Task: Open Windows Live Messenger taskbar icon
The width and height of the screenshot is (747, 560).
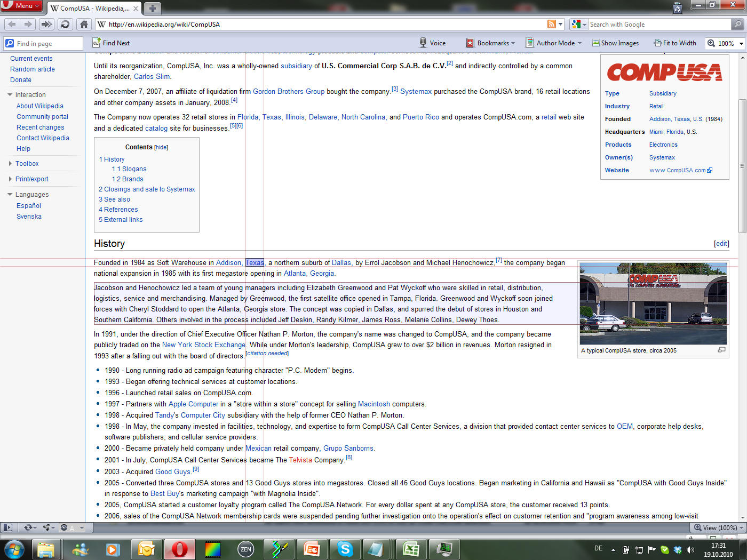Action: coord(81,549)
